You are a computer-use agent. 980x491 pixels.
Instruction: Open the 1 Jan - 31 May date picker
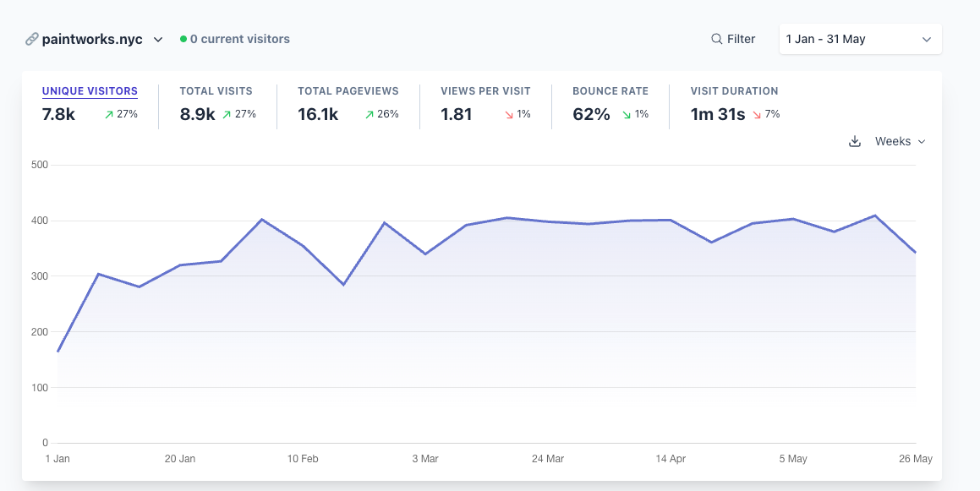click(x=860, y=39)
